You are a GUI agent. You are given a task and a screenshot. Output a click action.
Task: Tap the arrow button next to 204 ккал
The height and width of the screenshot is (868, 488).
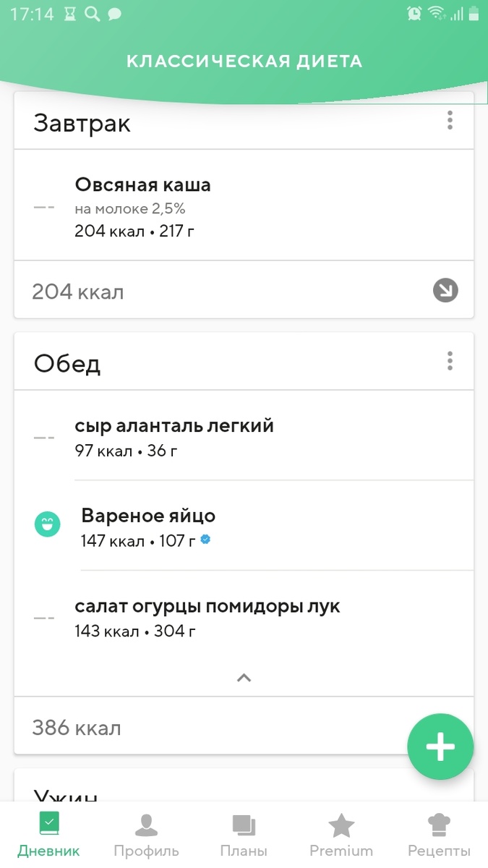tap(446, 290)
